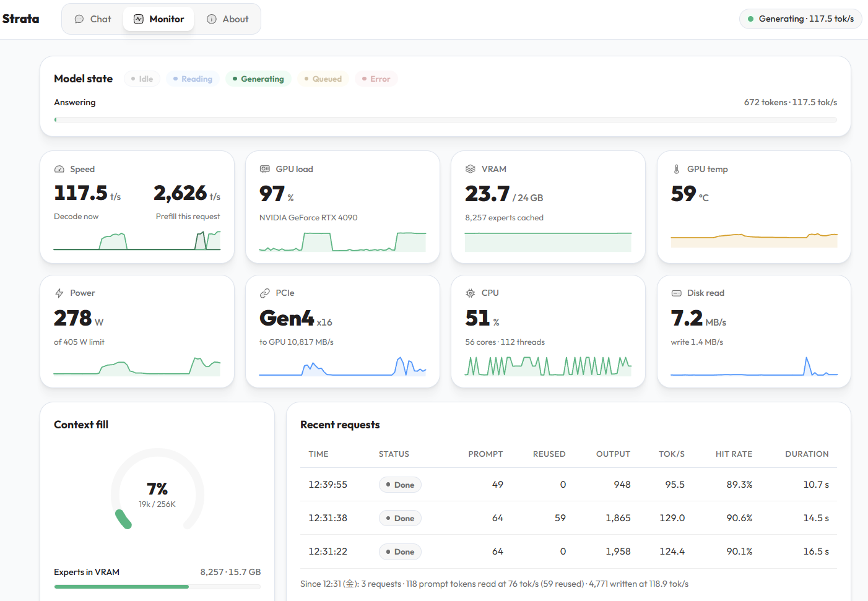Screen dimensions: 868x601
Task: Click the Done badge for 12:31:38
Action: tap(400, 518)
